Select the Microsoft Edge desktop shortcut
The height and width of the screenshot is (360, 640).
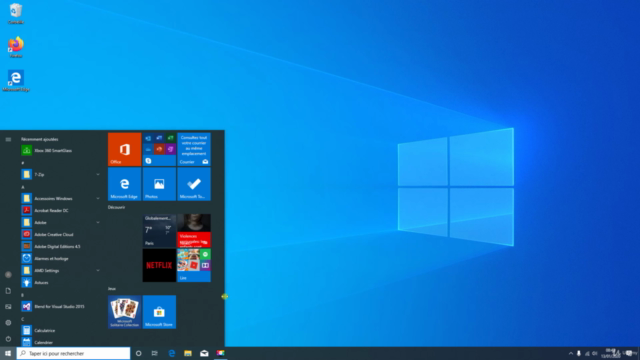(x=16, y=81)
